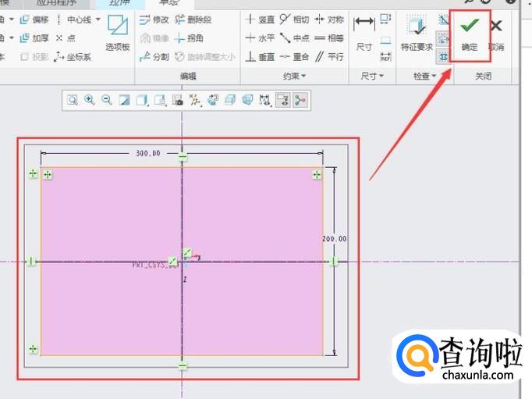Open the View Manager camera icon
This screenshot has height=399, width=532.
177,100
